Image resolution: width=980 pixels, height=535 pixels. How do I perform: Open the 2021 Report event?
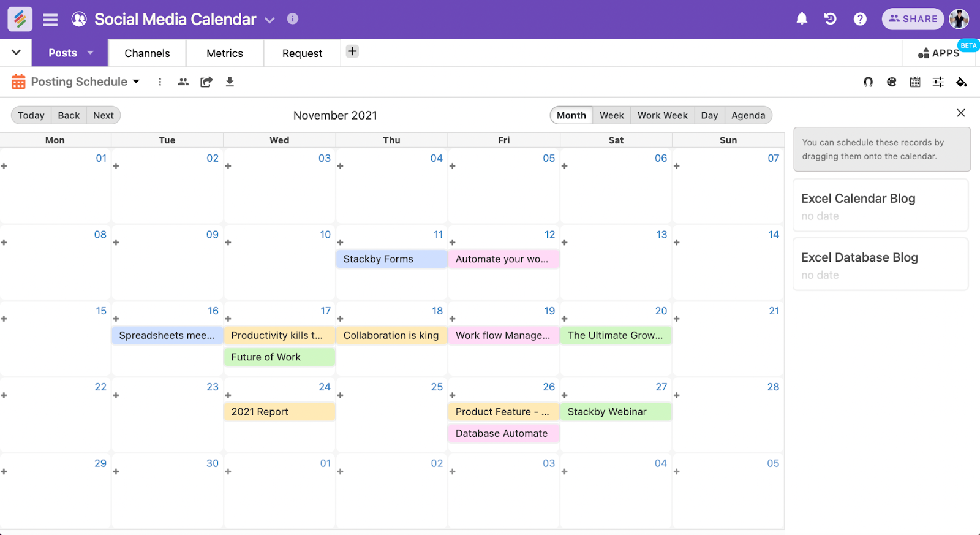pos(279,412)
